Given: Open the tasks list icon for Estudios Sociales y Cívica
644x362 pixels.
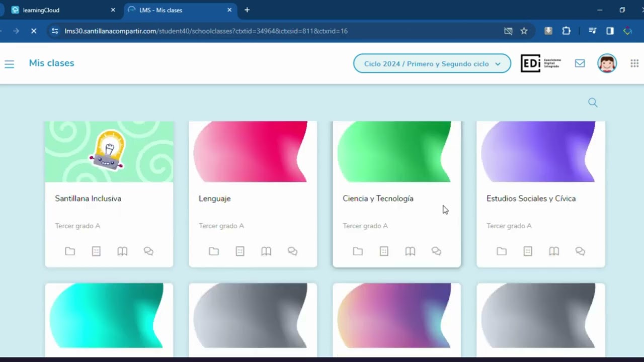Looking at the screenshot, I should (528, 251).
